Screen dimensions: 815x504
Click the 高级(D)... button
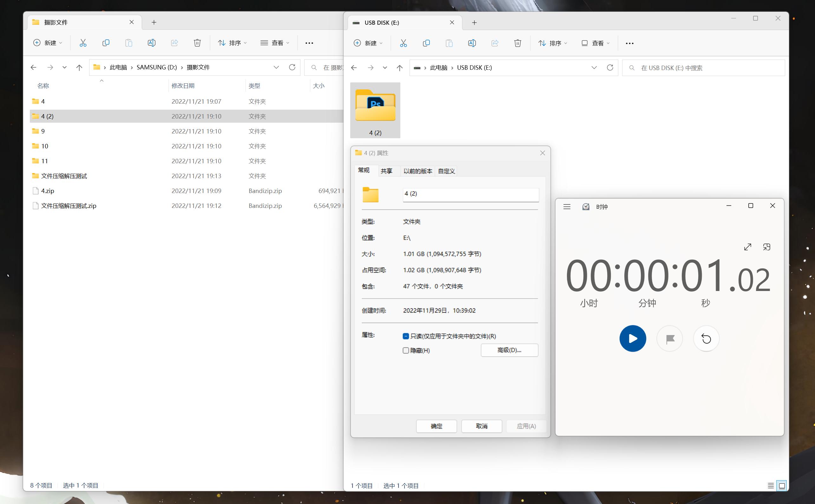point(509,350)
